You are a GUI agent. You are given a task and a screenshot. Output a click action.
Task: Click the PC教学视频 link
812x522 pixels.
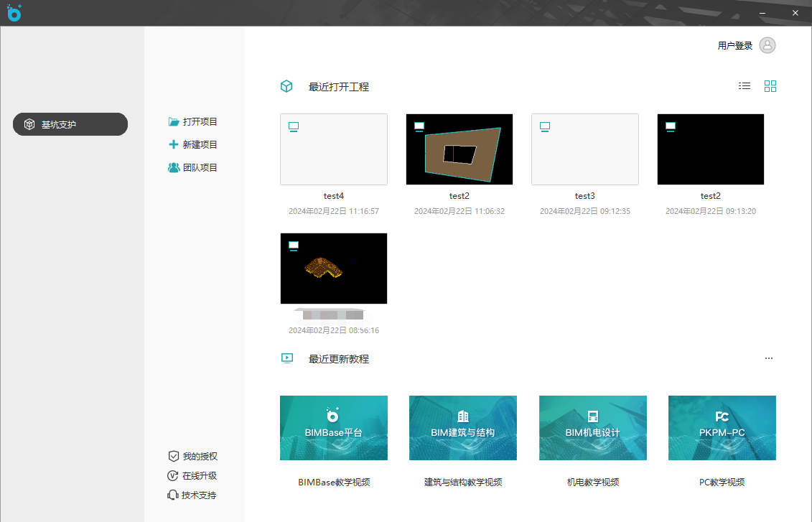point(722,483)
